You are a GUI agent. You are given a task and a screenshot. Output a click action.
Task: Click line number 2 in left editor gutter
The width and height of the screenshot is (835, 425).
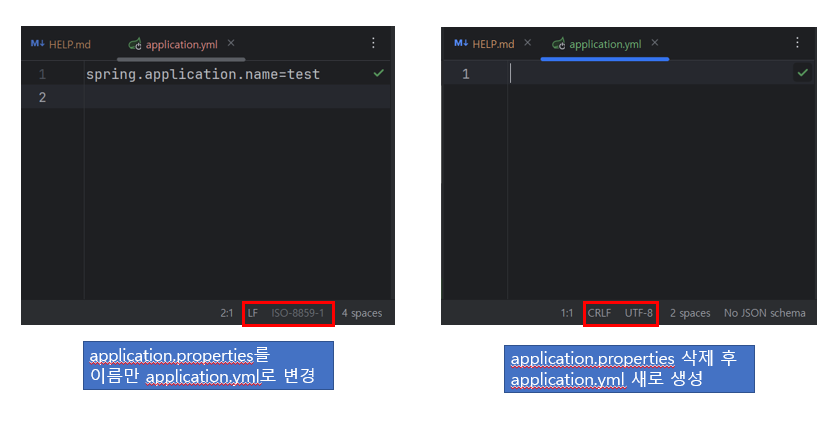click(42, 97)
